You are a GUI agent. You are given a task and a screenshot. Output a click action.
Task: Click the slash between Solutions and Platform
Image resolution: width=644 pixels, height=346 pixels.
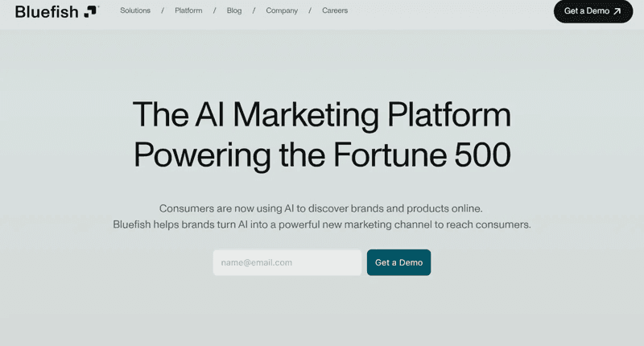point(163,10)
